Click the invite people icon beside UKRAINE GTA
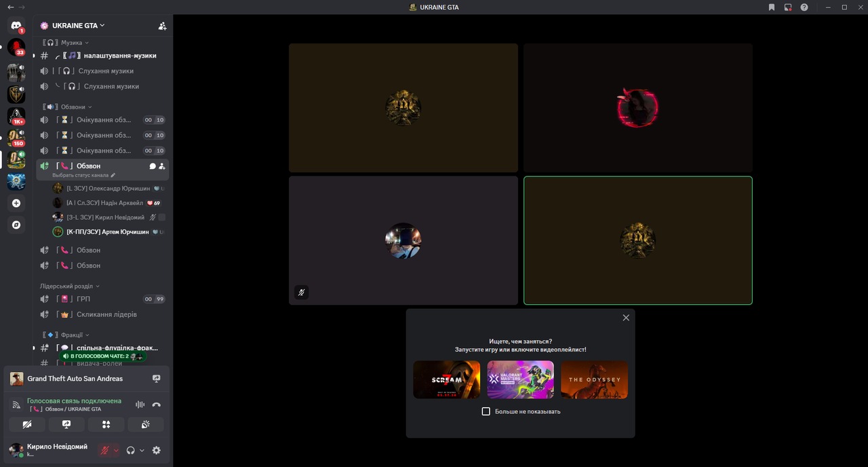 pyautogui.click(x=162, y=26)
